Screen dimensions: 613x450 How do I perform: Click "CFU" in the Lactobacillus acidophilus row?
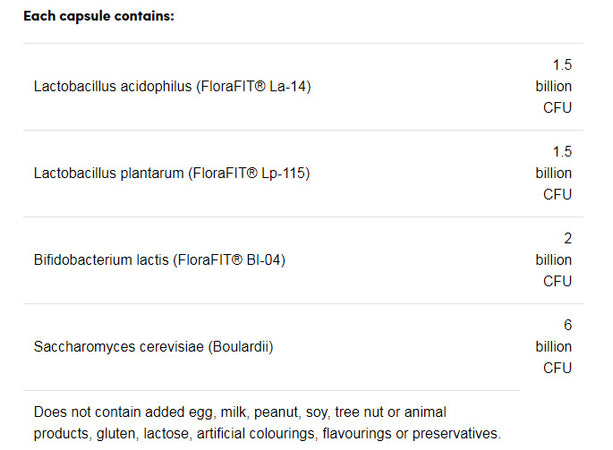[x=557, y=108]
